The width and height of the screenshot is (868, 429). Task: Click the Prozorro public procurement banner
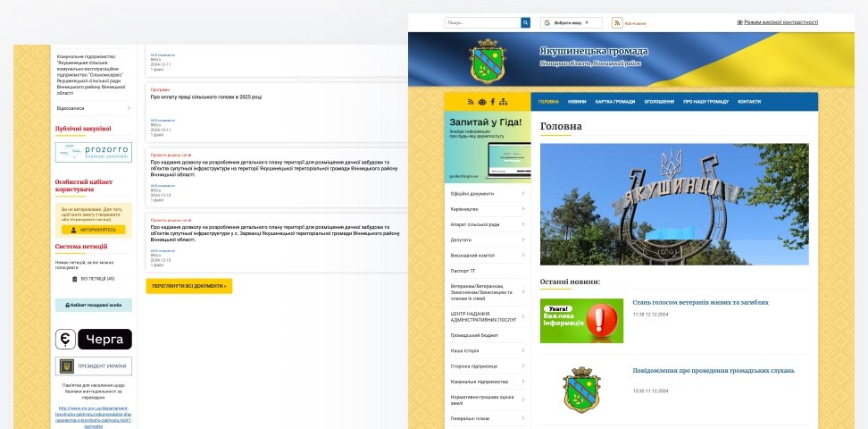point(94,153)
